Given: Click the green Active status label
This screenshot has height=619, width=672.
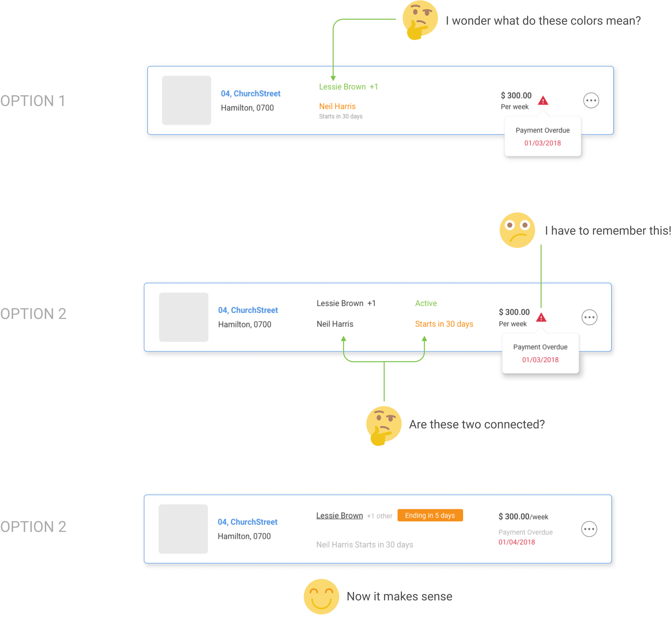Looking at the screenshot, I should tap(426, 303).
